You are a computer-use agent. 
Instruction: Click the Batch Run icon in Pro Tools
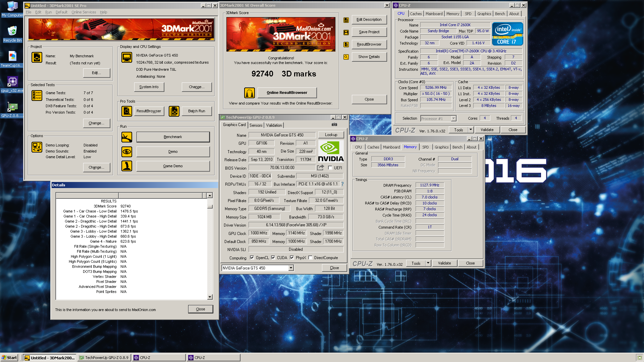pos(174,111)
